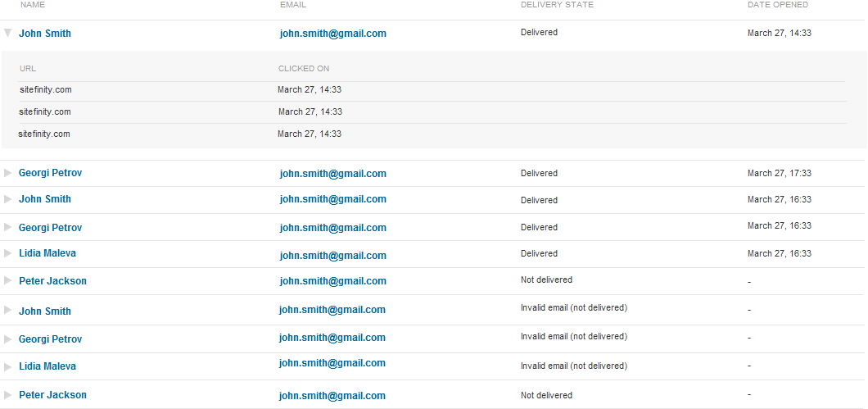Screen dimensions: 868x409
Task: Sort by the Date Opened column header
Action: (x=777, y=5)
